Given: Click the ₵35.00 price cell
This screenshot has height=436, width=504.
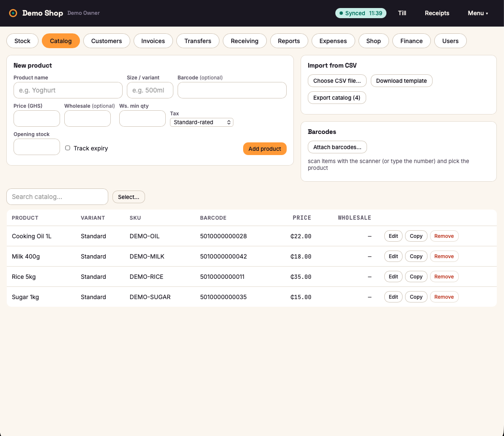Looking at the screenshot, I should (301, 276).
